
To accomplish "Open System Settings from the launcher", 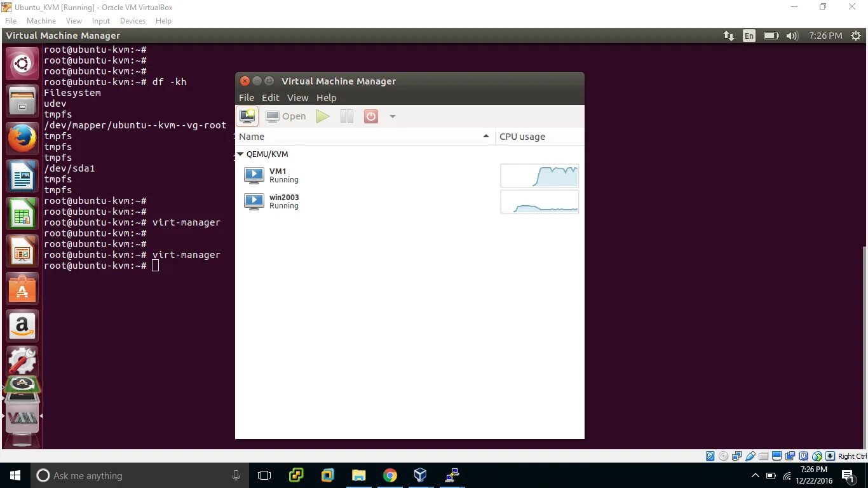I will (22, 361).
